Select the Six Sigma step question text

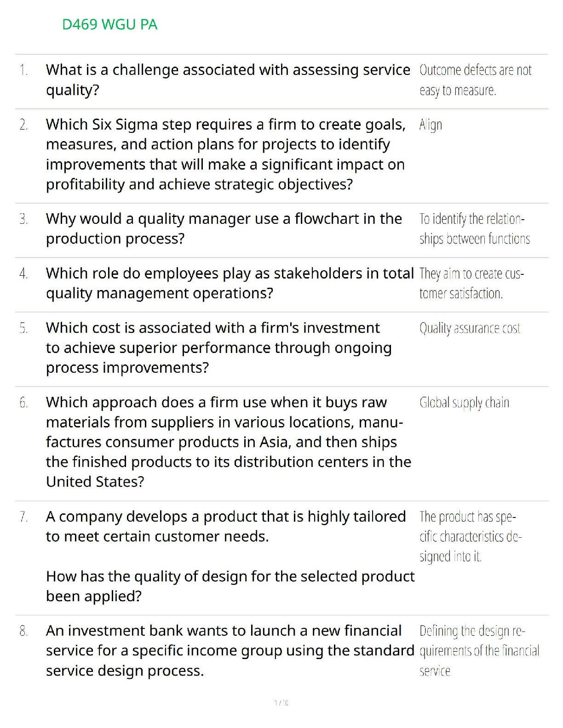(x=225, y=154)
